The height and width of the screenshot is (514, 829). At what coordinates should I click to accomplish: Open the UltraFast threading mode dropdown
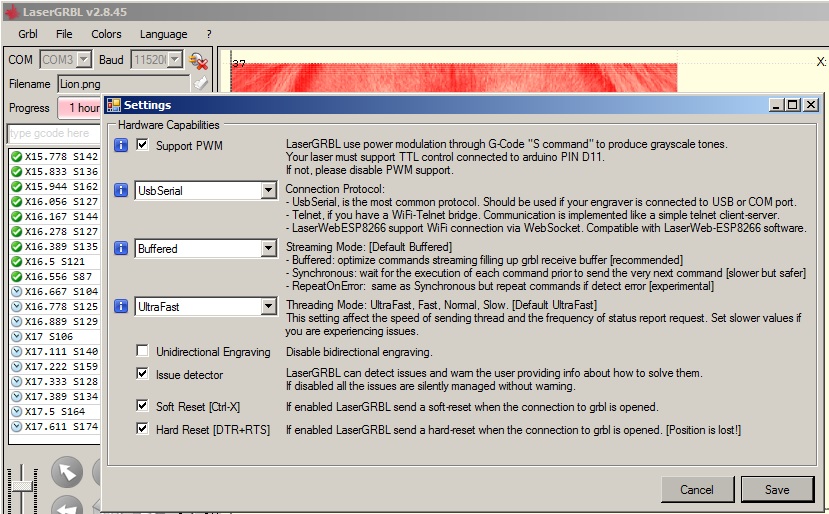pos(269,306)
